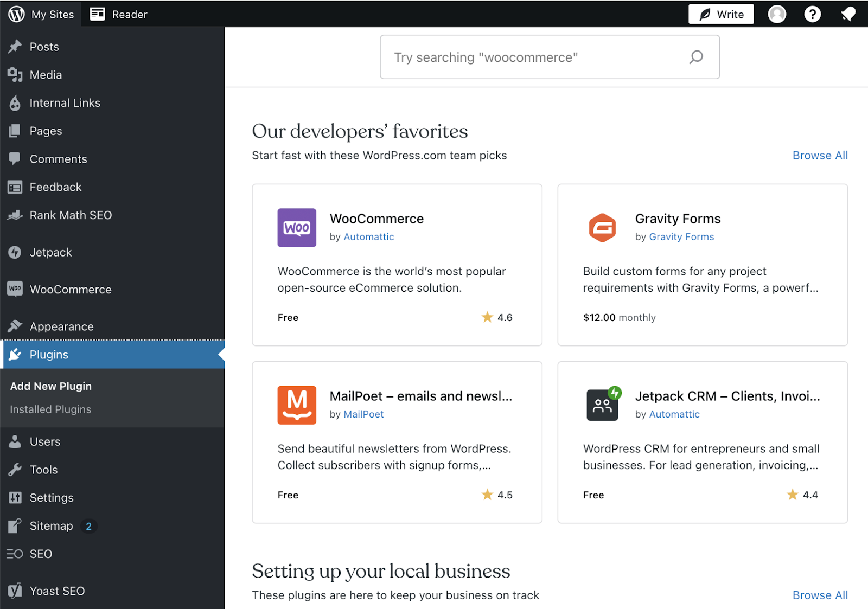Open your profile avatar

pyautogui.click(x=777, y=14)
